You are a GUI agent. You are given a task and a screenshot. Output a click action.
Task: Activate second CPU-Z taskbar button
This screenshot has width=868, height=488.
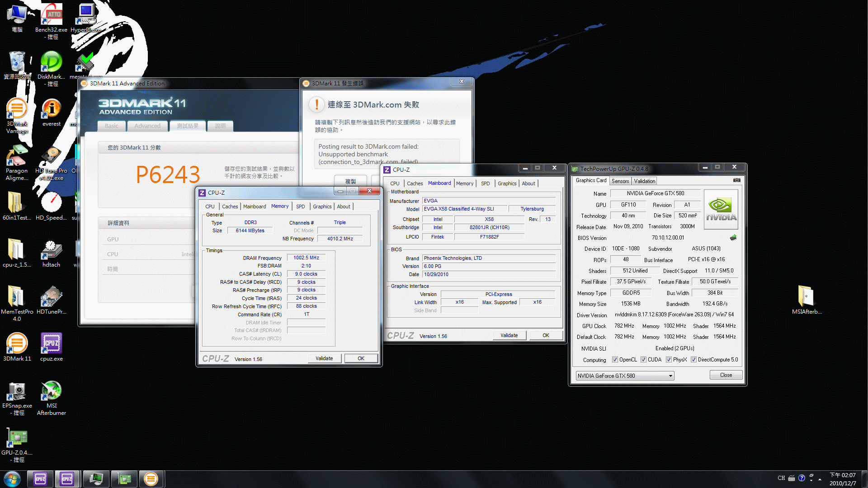coord(67,479)
